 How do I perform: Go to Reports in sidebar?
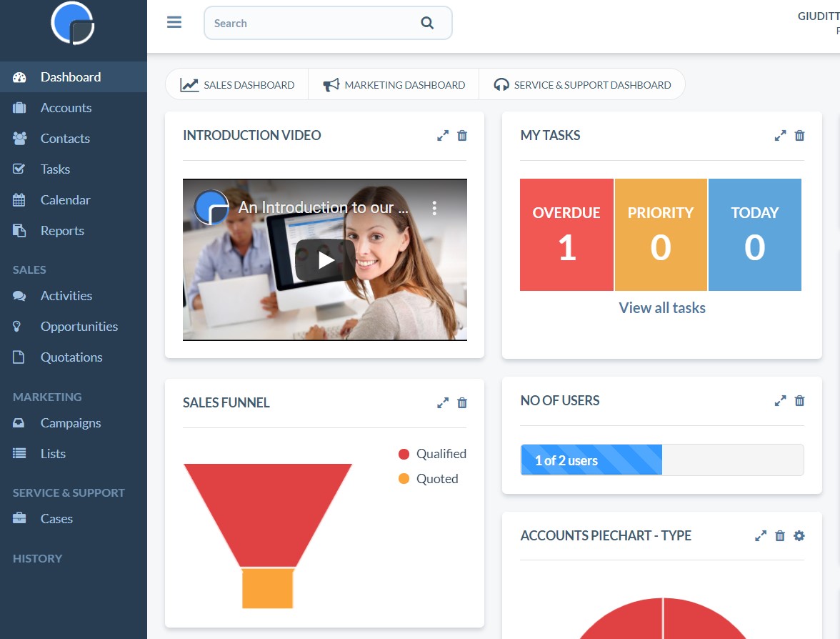[74, 230]
